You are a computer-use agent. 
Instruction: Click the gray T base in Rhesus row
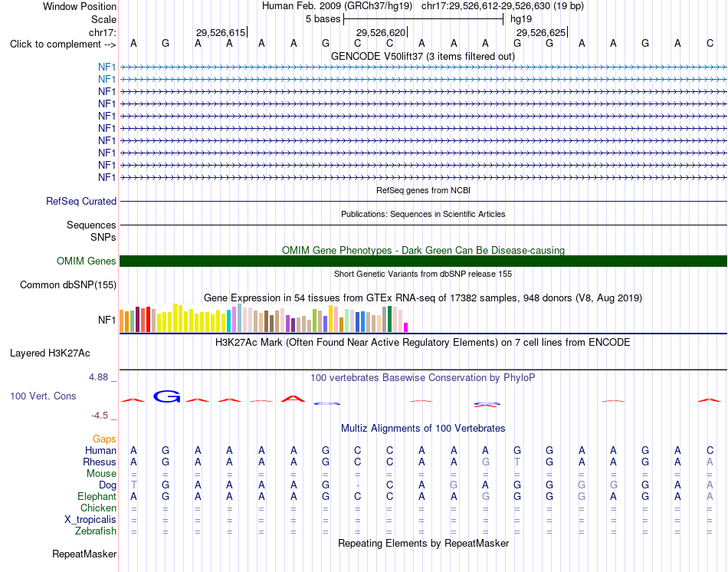click(517, 462)
